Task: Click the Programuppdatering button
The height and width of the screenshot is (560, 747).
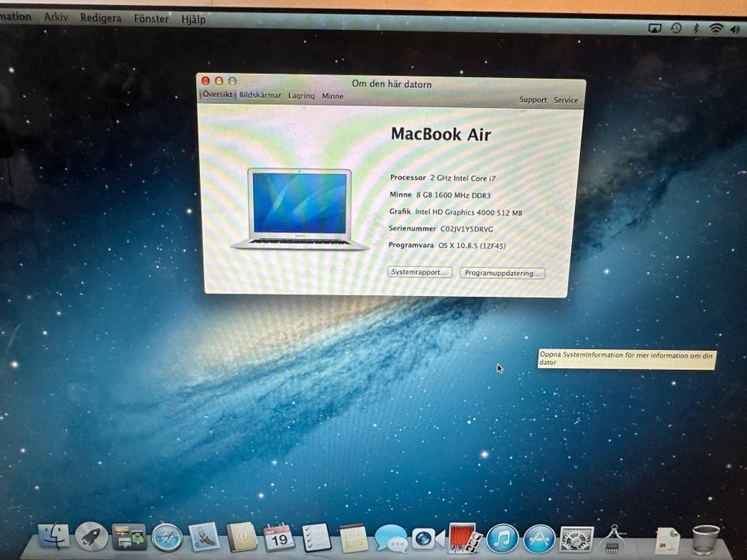Action: 502,273
